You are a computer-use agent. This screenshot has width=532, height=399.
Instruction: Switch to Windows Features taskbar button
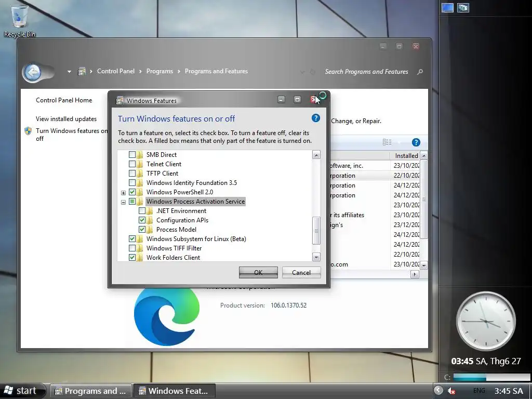click(x=175, y=391)
